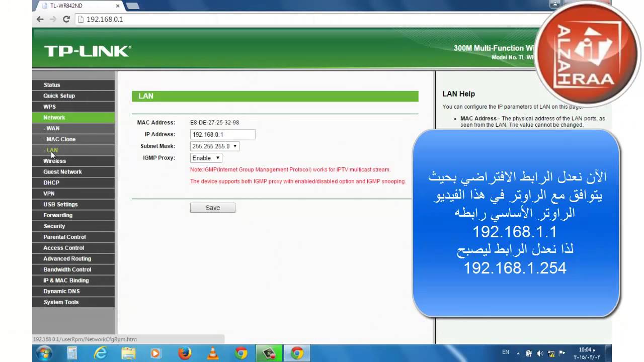The width and height of the screenshot is (644, 362).
Task: Switch to the active Chrome taskbar window
Action: click(297, 353)
